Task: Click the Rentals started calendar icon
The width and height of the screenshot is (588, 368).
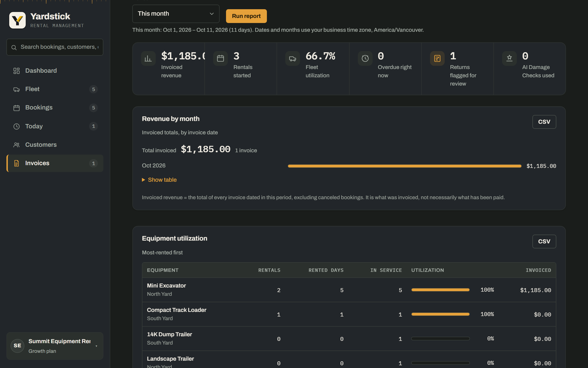Action: coord(220,58)
